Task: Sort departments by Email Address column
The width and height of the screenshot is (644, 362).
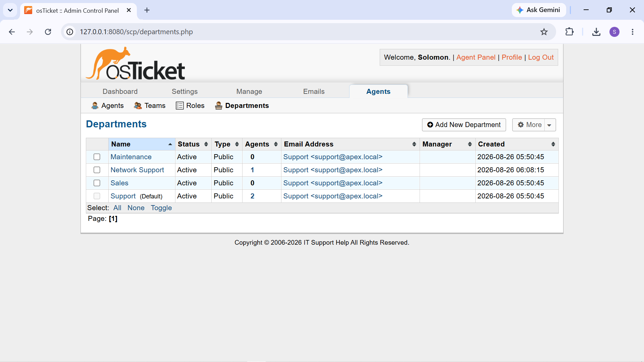Action: point(350,144)
